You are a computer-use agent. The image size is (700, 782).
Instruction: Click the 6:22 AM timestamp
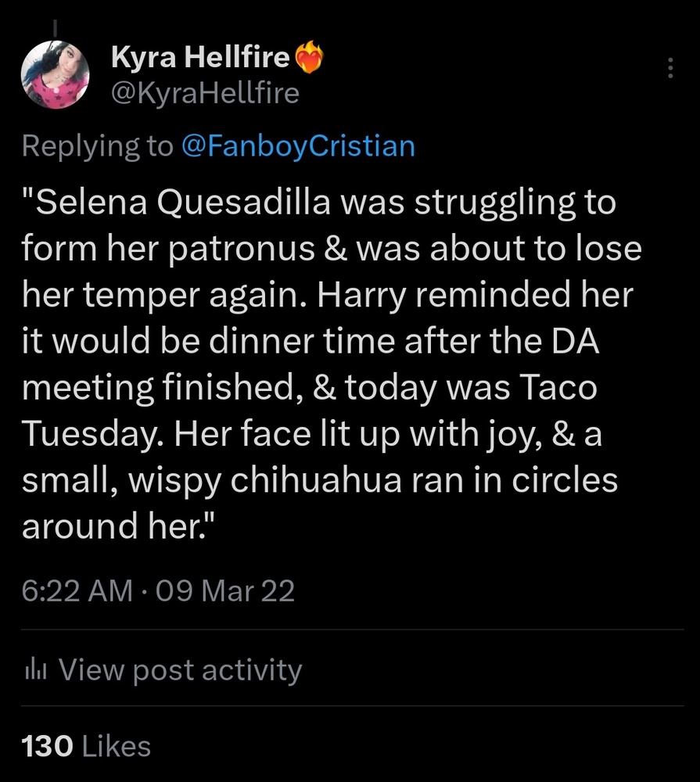click(77, 591)
